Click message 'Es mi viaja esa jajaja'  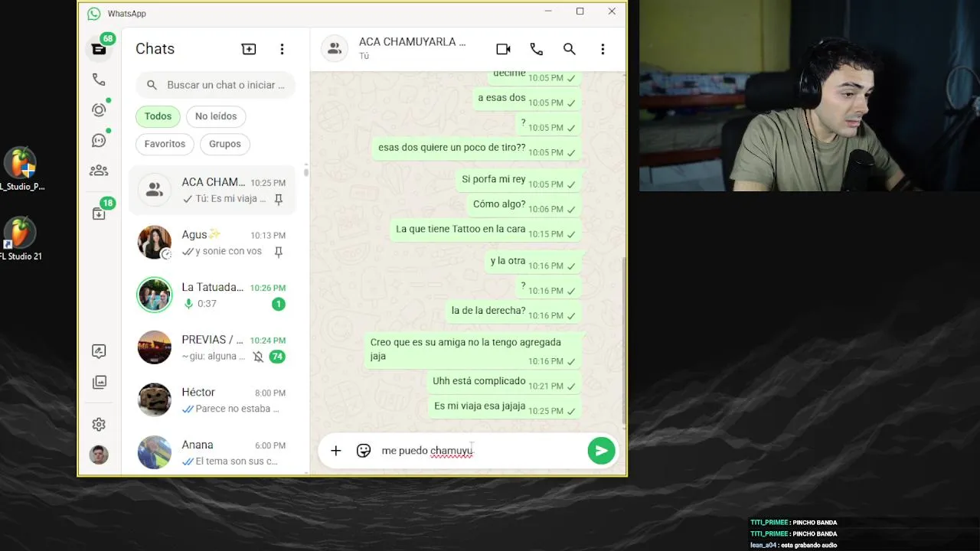(x=505, y=407)
